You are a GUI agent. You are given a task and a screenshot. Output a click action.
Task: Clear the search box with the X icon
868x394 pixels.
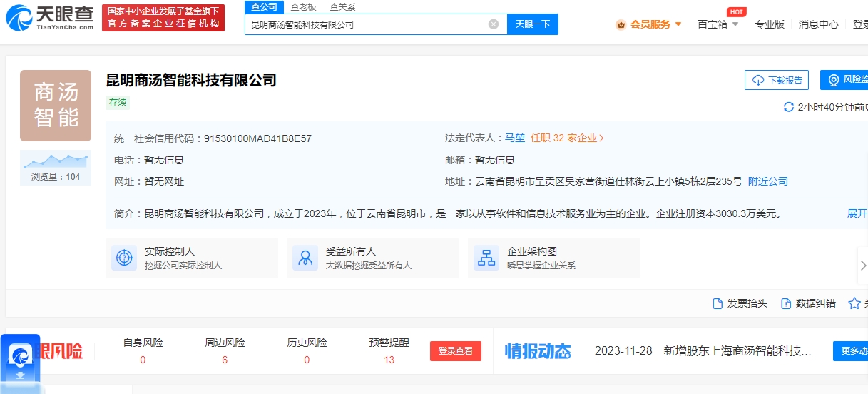pos(494,24)
